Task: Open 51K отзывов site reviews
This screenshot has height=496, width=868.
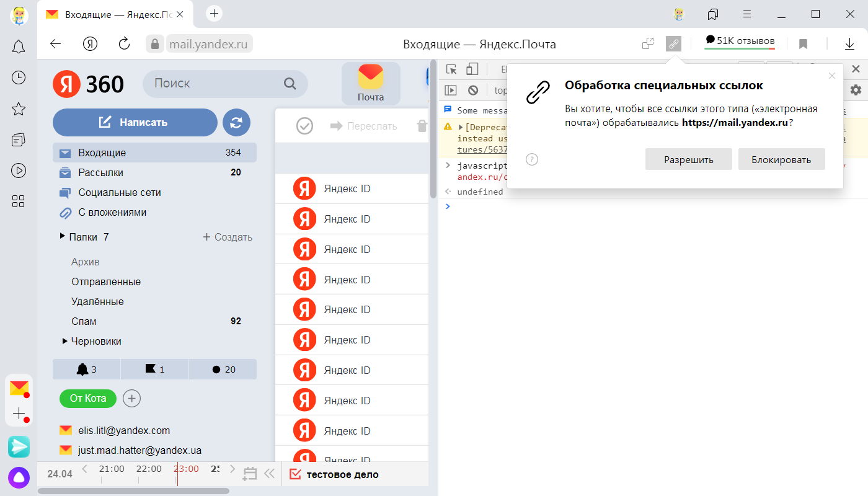Action: 740,42
